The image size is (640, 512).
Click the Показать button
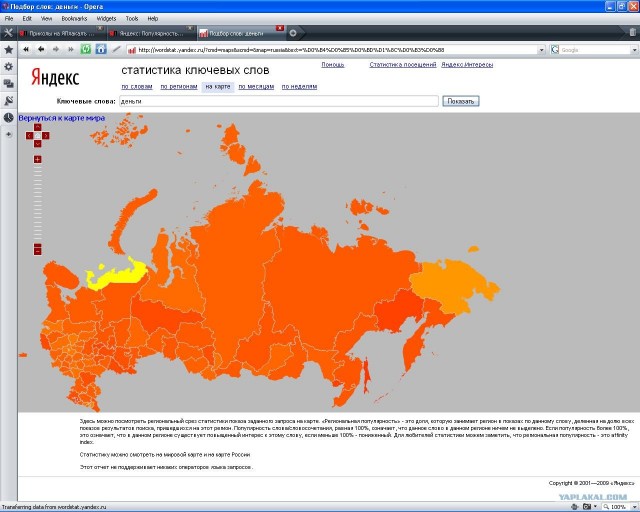[x=460, y=101]
